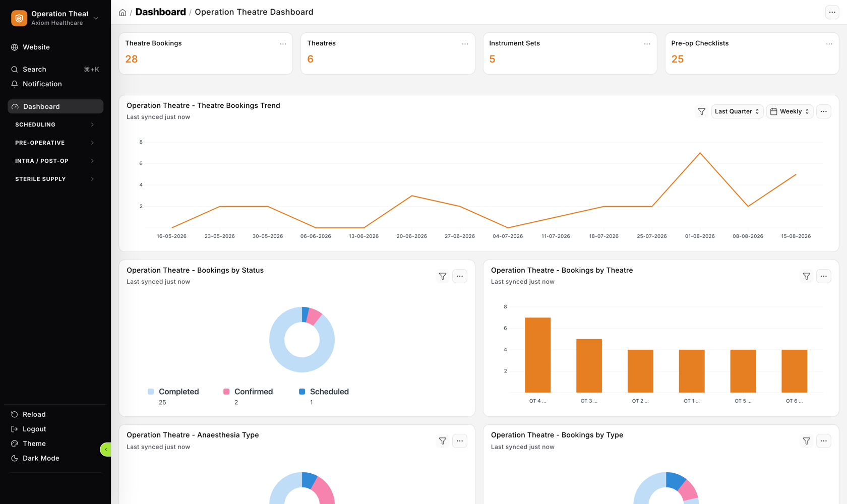Open the Last Quarter period dropdown

point(737,111)
